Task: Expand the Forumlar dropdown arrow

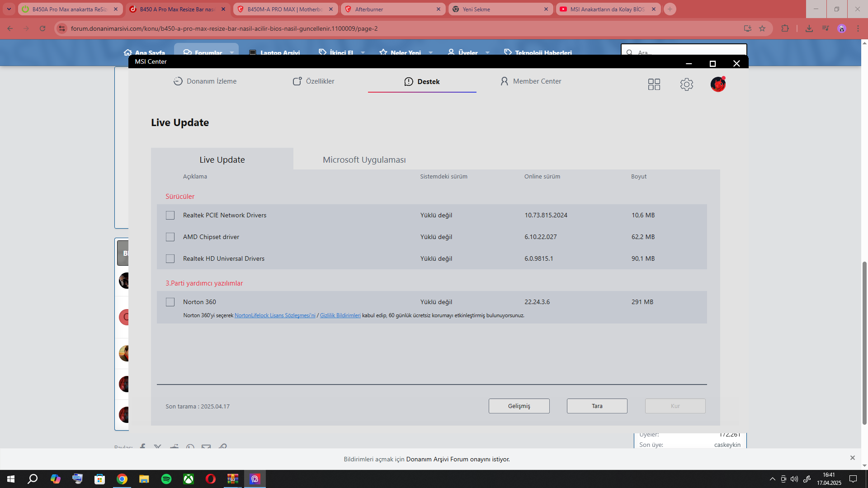Action: [232, 52]
